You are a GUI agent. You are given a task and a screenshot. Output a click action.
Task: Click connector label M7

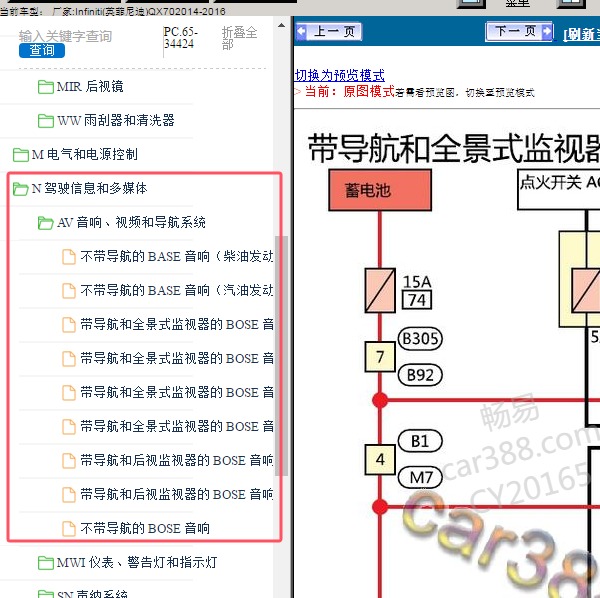coord(420,477)
